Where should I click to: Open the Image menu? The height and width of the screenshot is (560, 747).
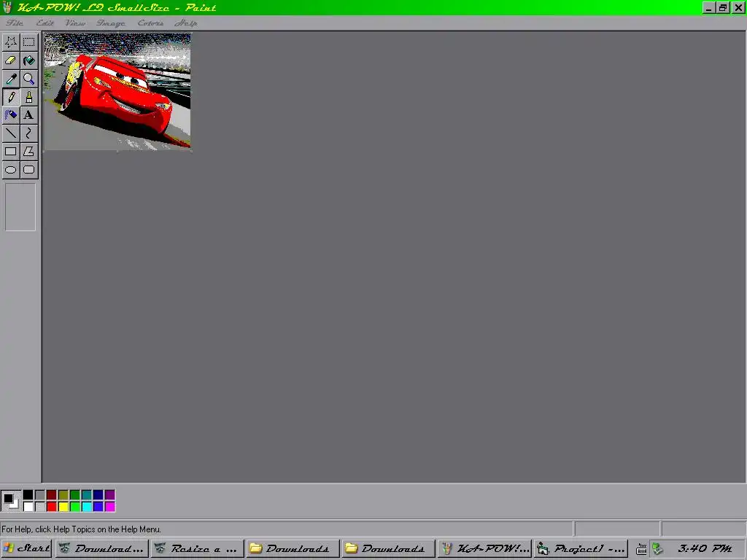pos(111,23)
